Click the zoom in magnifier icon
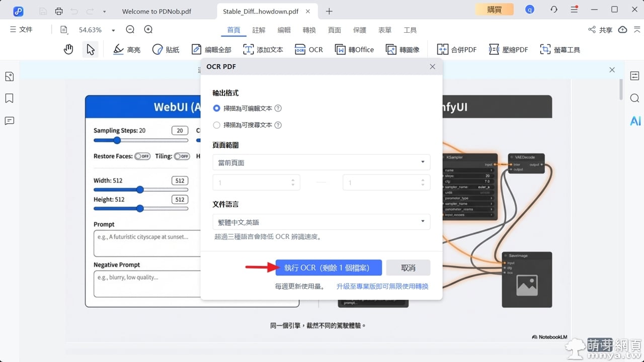This screenshot has width=644, height=362. [148, 30]
